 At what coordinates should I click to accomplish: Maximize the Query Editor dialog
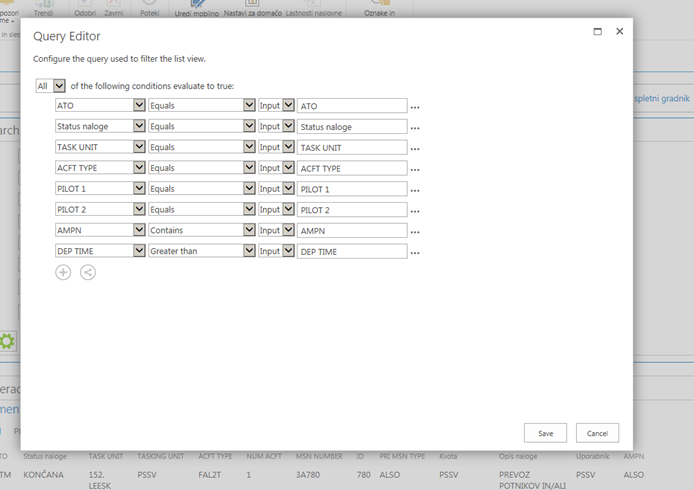pyautogui.click(x=598, y=32)
